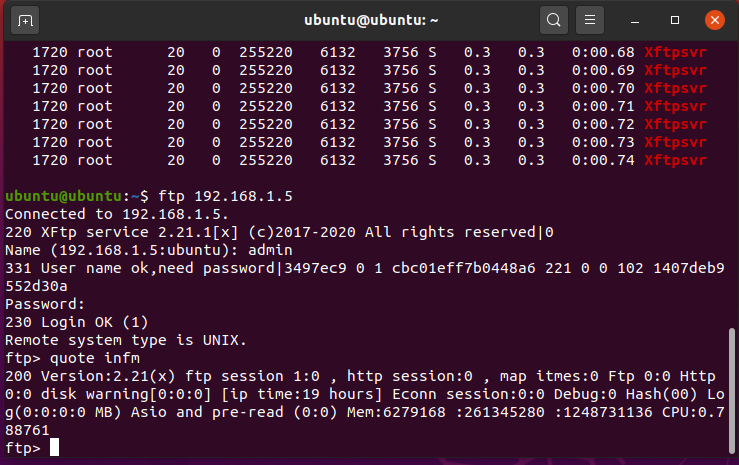Viewport: 739px width, 465px height.
Task: Click the 'Password:' prompt line
Action: click(45, 304)
